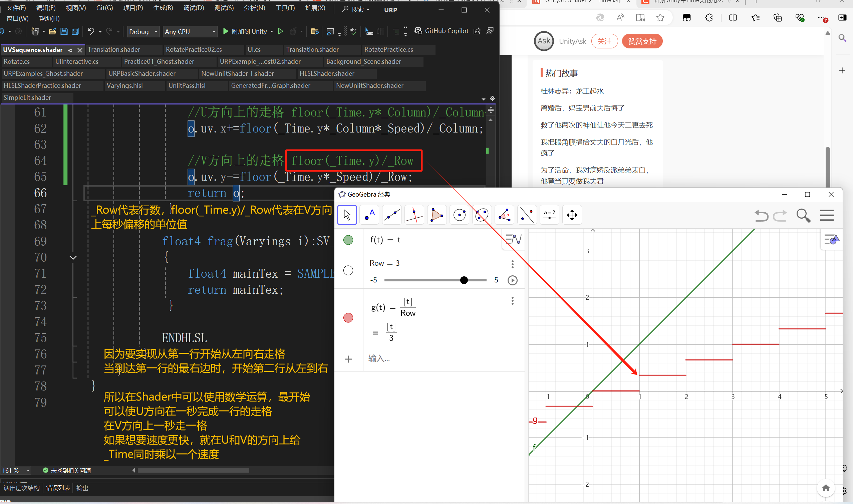This screenshot has width=853, height=504.
Task: Toggle visibility of Row slider object
Action: click(x=348, y=270)
